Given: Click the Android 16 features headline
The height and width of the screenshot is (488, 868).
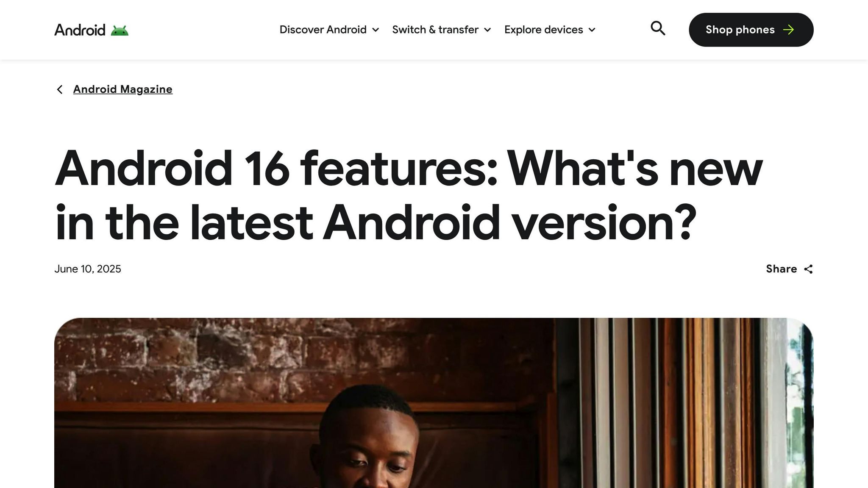Looking at the screenshot, I should (x=409, y=195).
